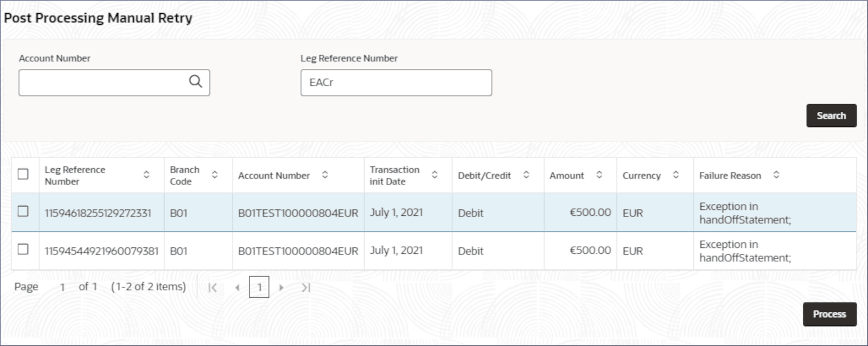
Task: Check the row for reference 11594544921960079381
Action: coord(23,249)
